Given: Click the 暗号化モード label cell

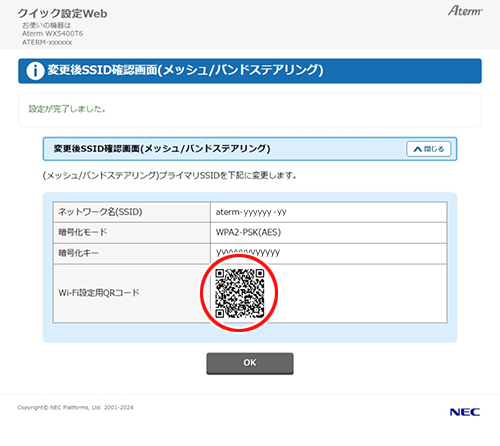Looking at the screenshot, I should tap(132, 233).
